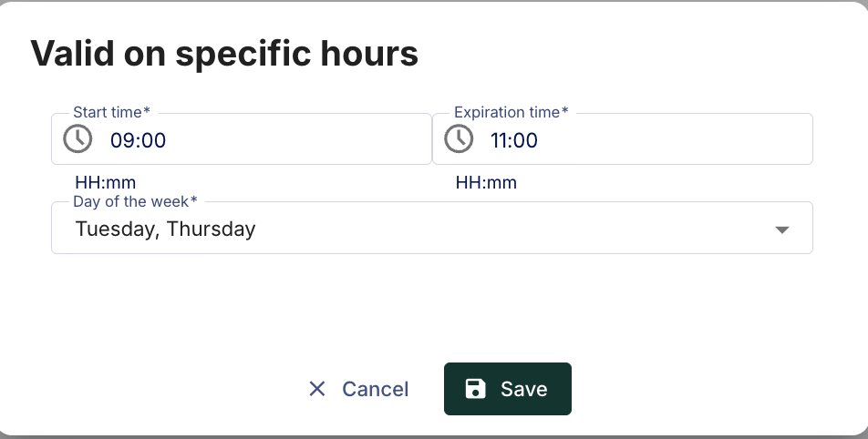Open the Tuesday, Thursday day selector

(x=432, y=228)
